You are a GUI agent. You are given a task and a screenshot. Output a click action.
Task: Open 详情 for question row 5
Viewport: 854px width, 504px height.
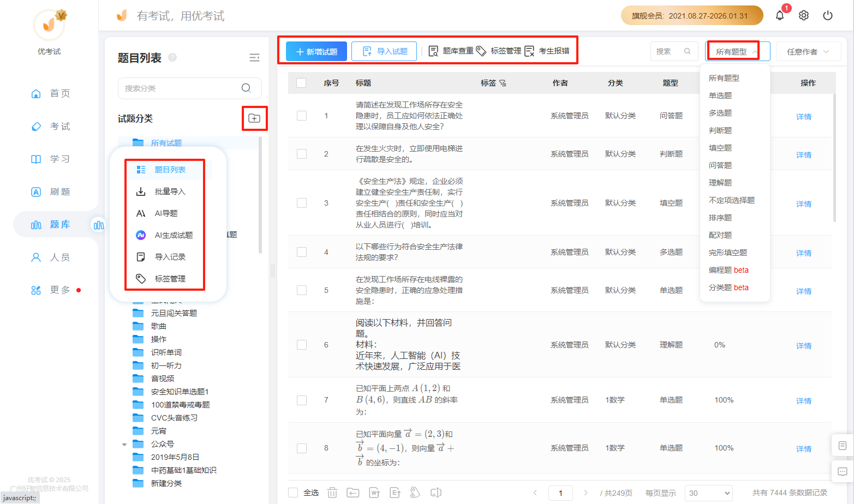803,291
